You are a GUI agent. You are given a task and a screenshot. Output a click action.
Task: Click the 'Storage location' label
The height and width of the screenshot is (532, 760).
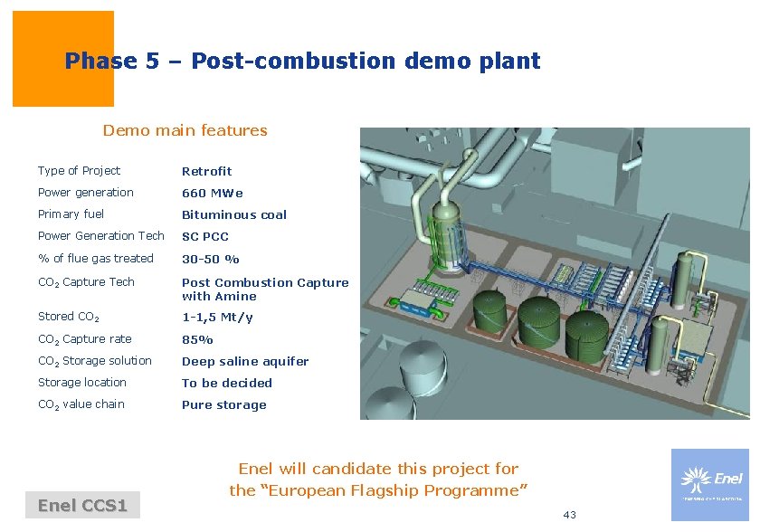coord(82,383)
